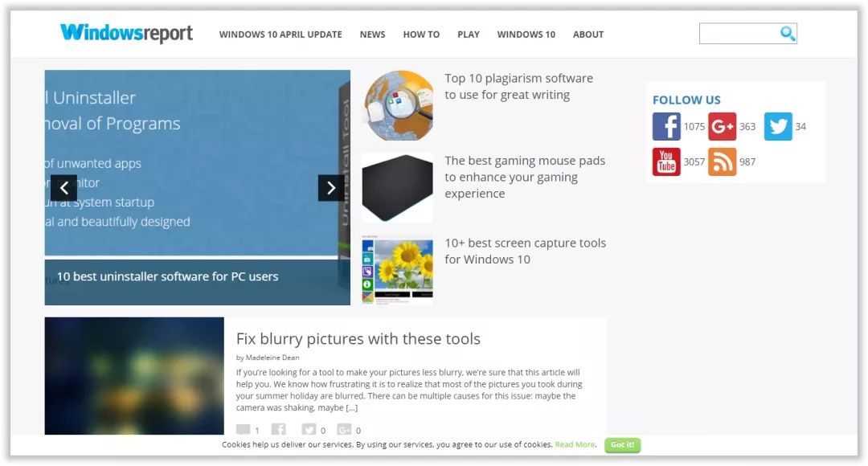The image size is (868, 466).
Task: Go to previous slide with left arrow
Action: point(64,188)
